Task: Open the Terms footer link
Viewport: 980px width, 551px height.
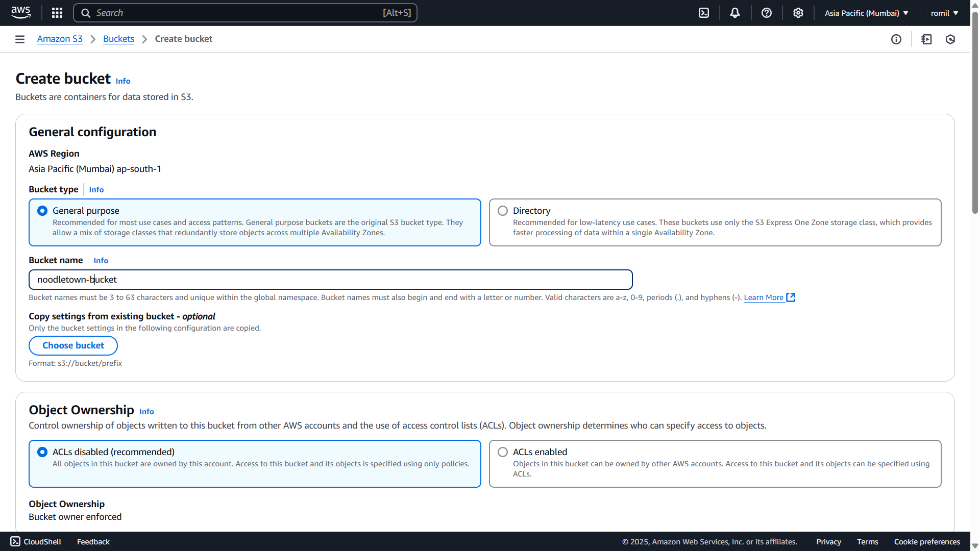Action: pos(867,542)
